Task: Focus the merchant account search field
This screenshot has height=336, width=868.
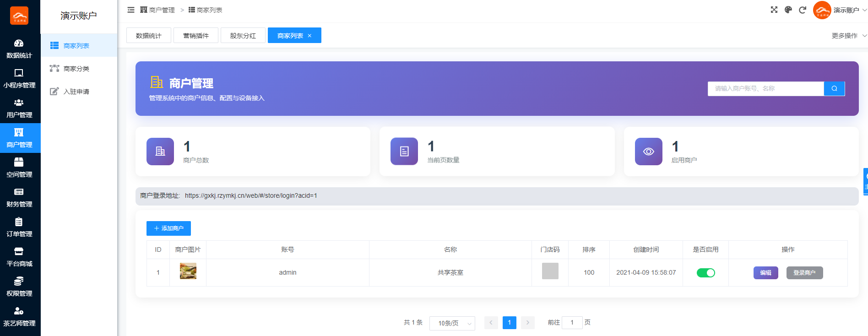Action: [765, 88]
